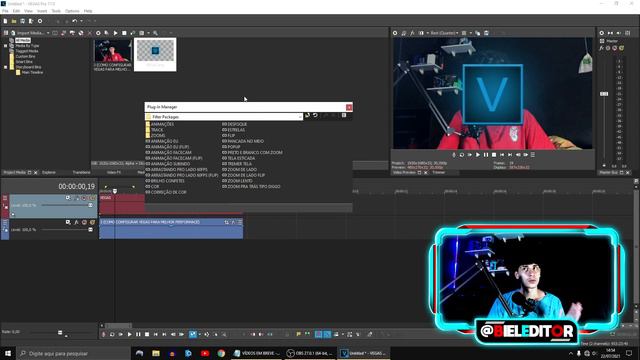
Task: Toggle Enable Snapping in the timeline toolbar
Action: [318, 334]
